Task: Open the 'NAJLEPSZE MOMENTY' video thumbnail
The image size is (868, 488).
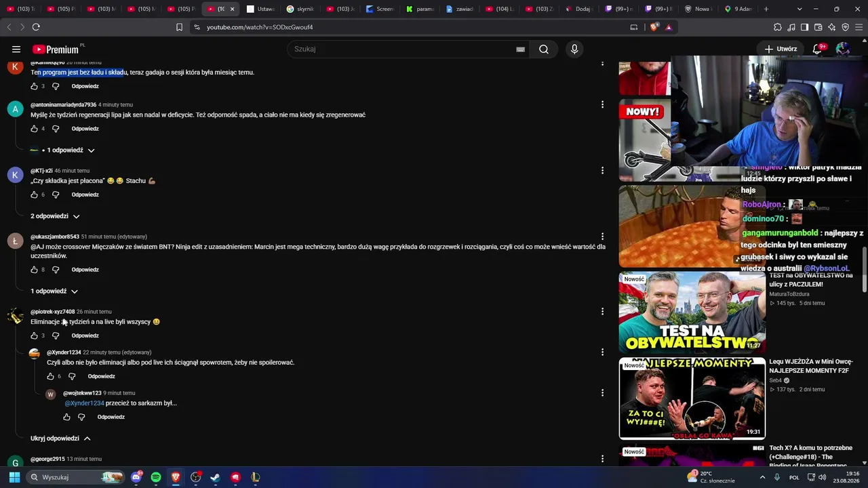Action: tap(692, 399)
